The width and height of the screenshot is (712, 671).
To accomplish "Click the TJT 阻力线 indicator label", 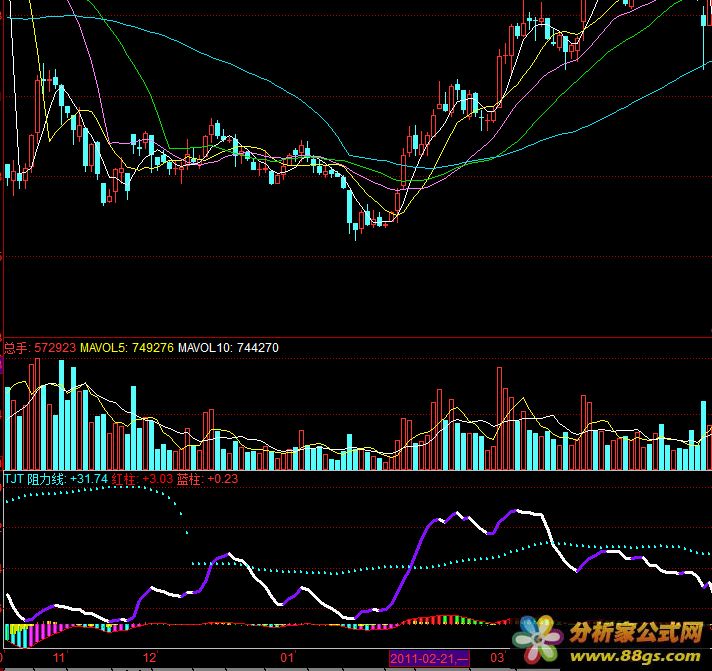I will click(35, 479).
